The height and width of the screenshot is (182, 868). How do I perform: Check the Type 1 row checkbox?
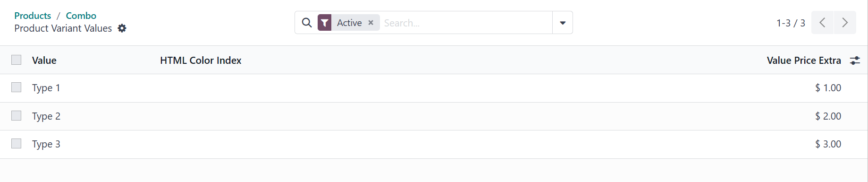pyautogui.click(x=17, y=87)
